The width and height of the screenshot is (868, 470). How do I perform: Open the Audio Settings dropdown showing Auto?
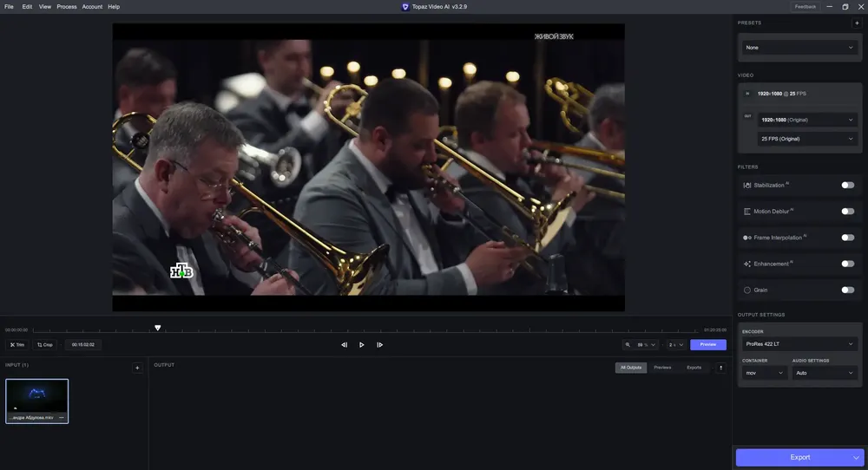tap(825, 373)
